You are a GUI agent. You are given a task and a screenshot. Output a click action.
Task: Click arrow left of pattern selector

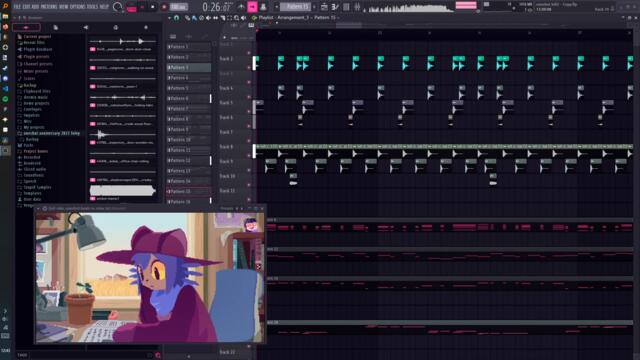click(276, 7)
